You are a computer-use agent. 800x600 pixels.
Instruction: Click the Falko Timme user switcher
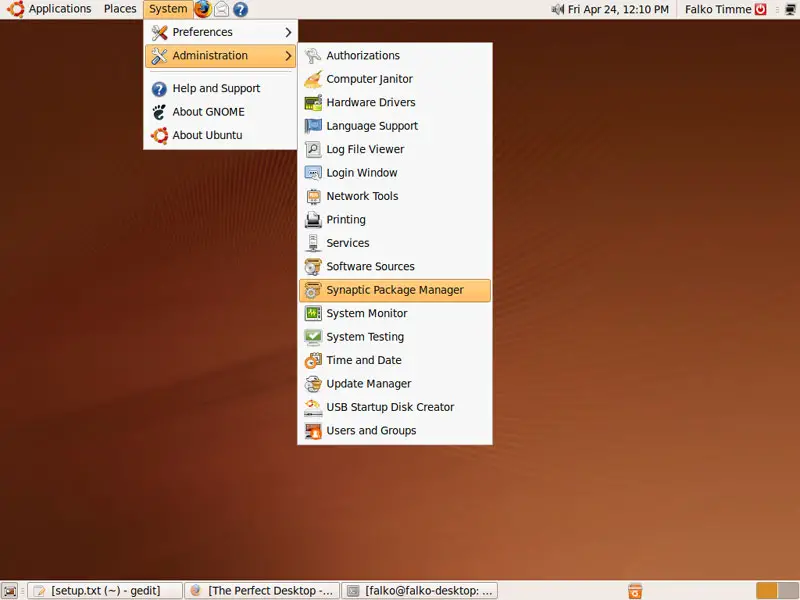[x=718, y=9]
